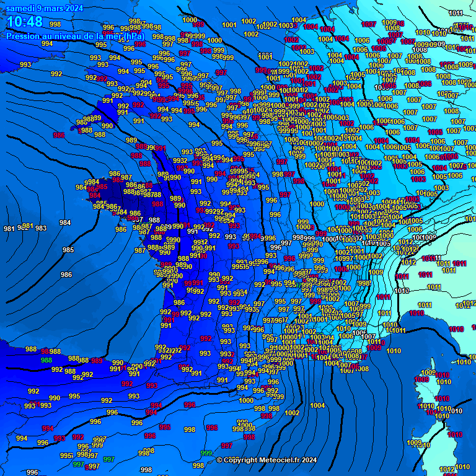Click the red 995 below the thick isobar

[165, 427]
